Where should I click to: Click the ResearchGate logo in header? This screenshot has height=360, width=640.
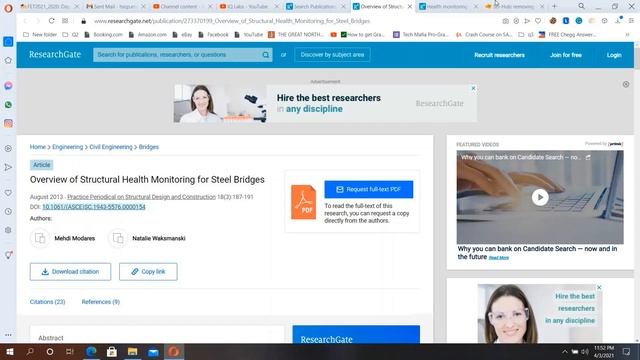[x=55, y=54]
